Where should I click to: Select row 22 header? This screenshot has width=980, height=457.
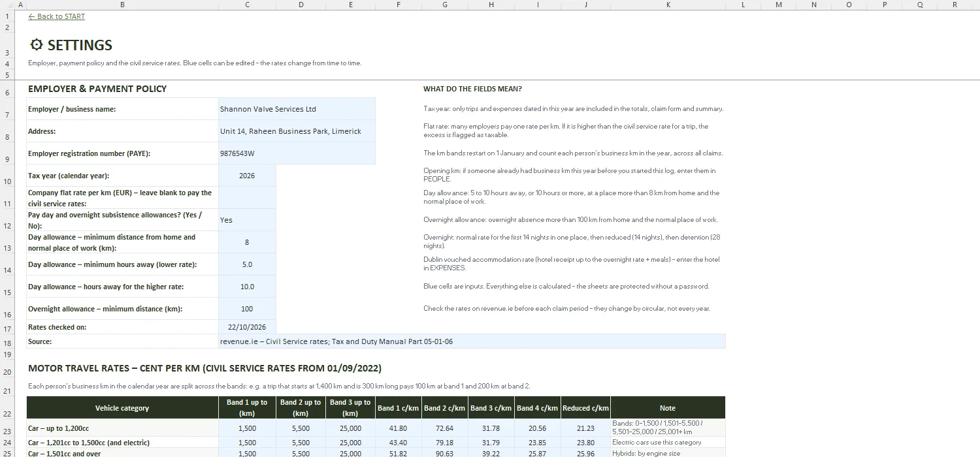7,408
